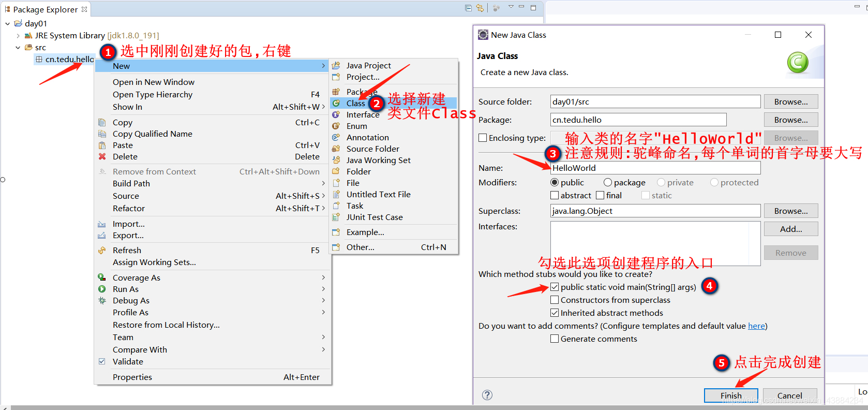Click Enum icon in New submenu
The height and width of the screenshot is (410, 868).
click(336, 126)
